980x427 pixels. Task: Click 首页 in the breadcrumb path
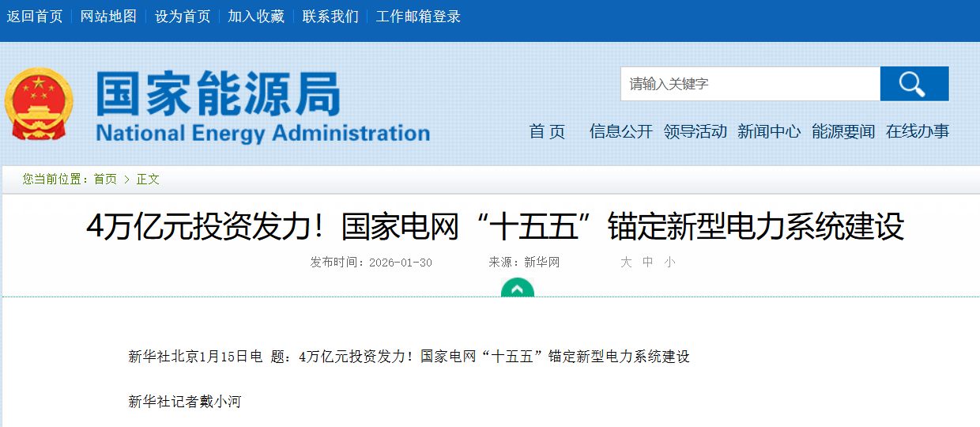pos(105,179)
